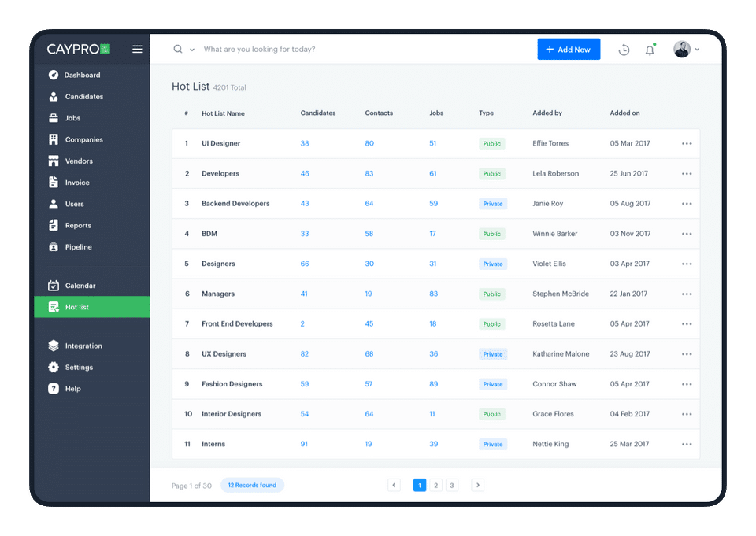756x536 pixels.
Task: Click the Add New button
Action: coord(569,49)
